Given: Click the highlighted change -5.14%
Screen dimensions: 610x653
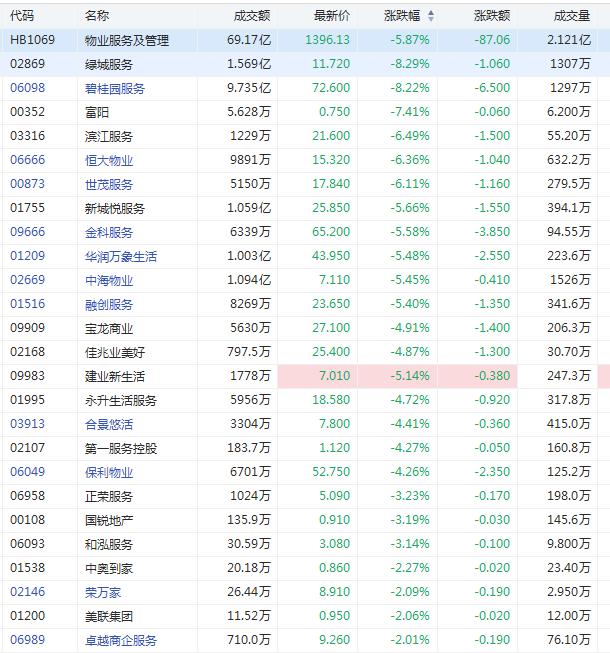Looking at the screenshot, I should point(410,376).
